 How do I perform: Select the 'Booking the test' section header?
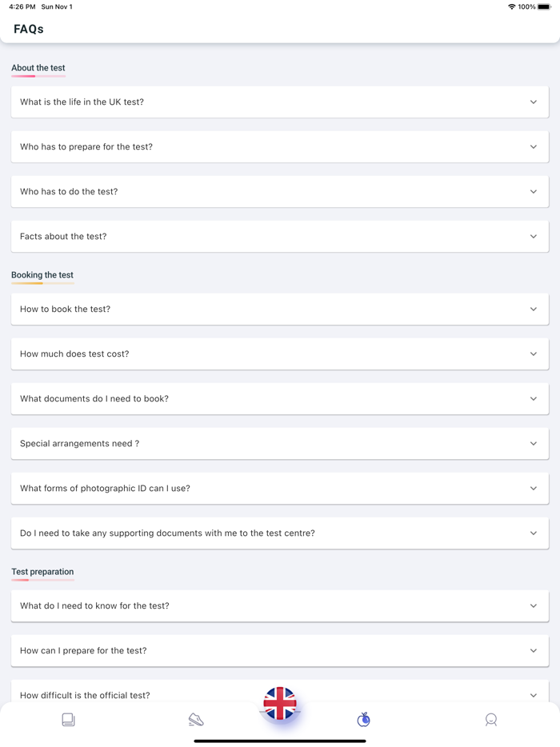click(x=42, y=274)
